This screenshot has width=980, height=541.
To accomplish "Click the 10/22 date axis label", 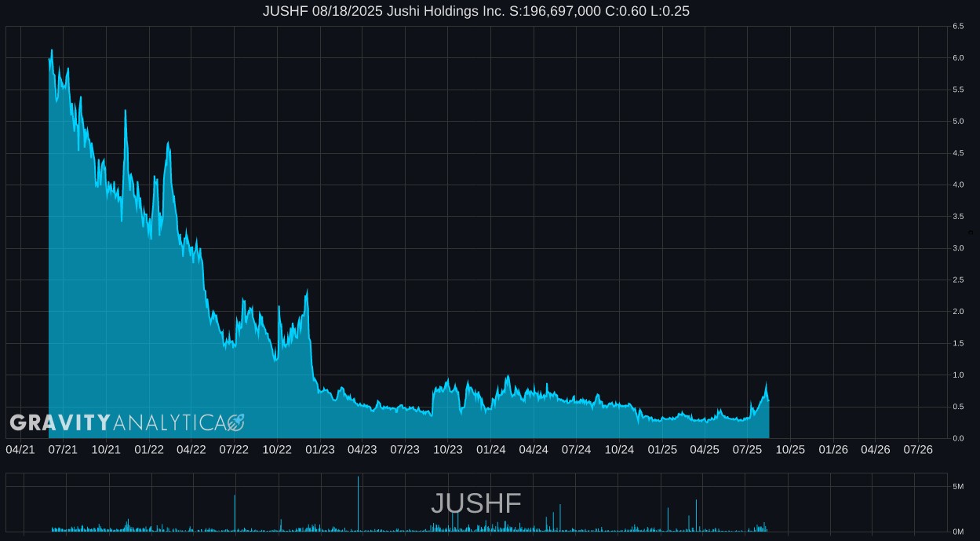I will tap(277, 449).
